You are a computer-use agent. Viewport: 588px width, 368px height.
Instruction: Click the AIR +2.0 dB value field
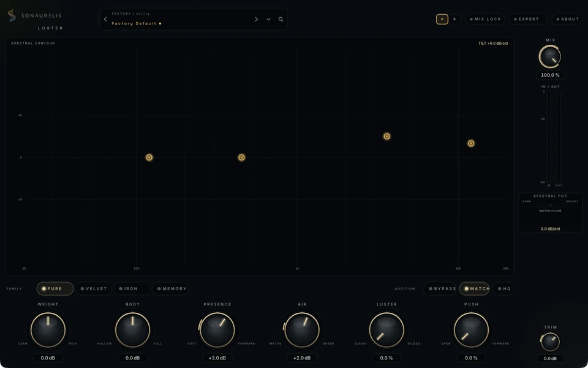[x=302, y=358]
